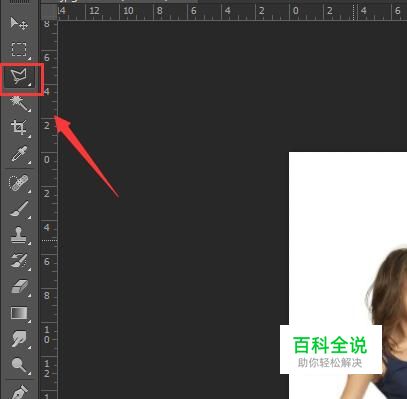Image resolution: width=407 pixels, height=399 pixels.
Task: Select the Clone Stamp tool
Action: tap(19, 235)
